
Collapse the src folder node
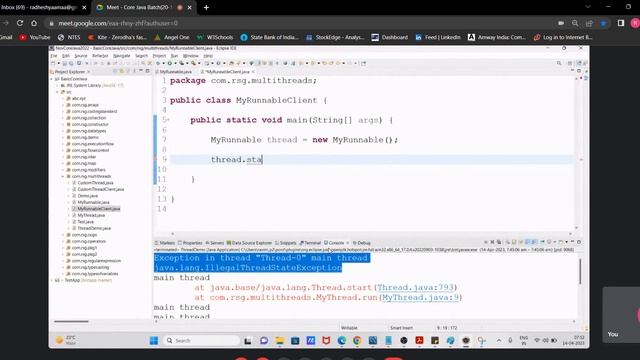click(58, 92)
